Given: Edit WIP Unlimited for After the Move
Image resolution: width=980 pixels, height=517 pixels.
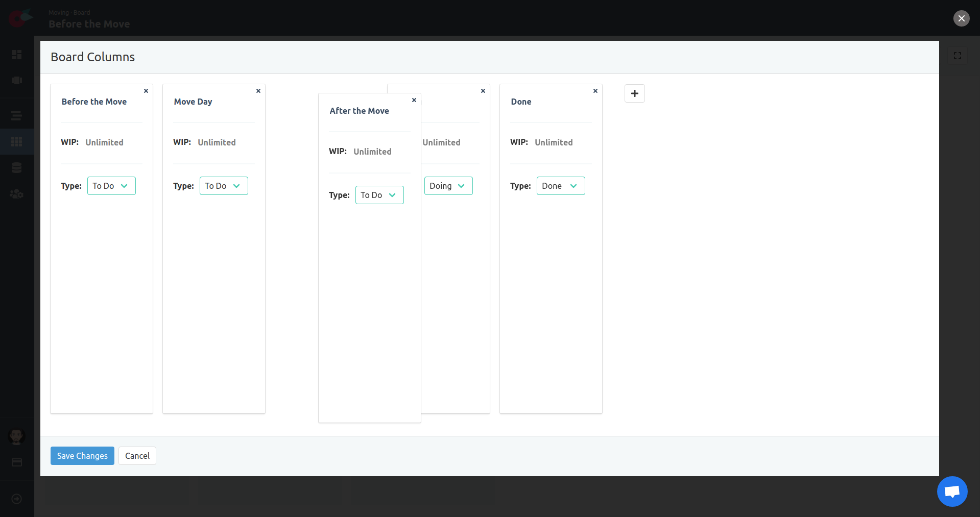Looking at the screenshot, I should [372, 152].
